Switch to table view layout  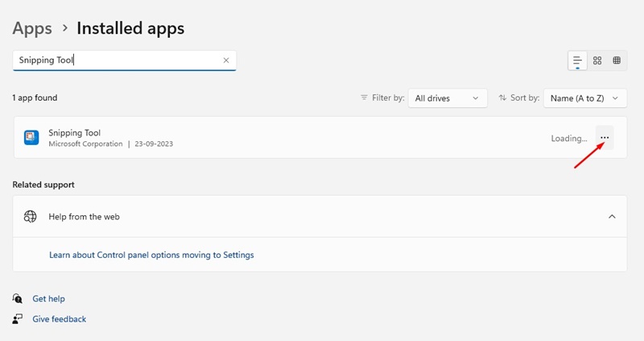(617, 60)
